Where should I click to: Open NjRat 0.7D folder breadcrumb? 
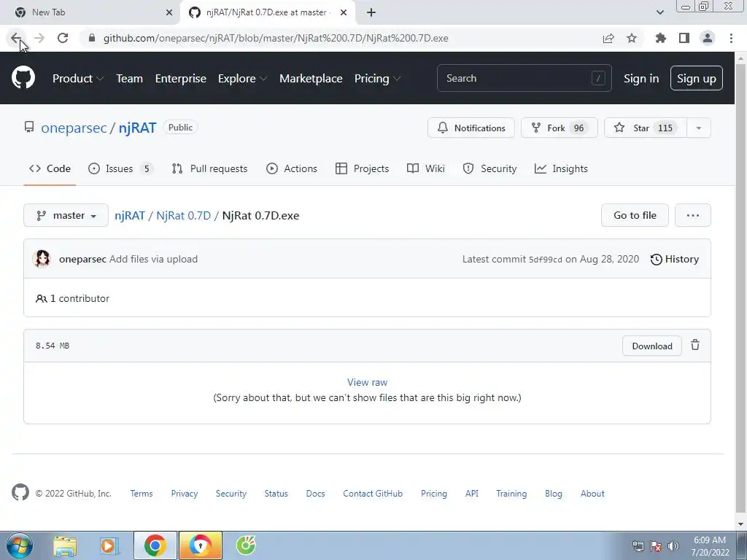(x=183, y=215)
